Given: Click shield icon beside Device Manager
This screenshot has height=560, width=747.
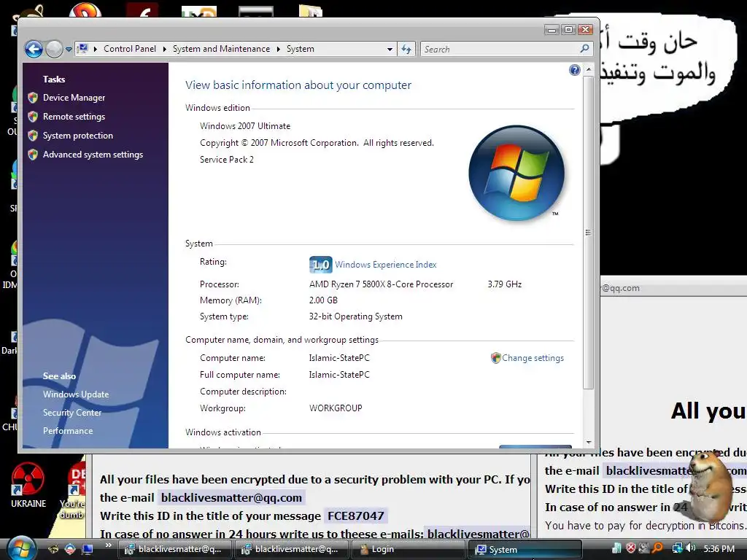Looking at the screenshot, I should point(33,98).
